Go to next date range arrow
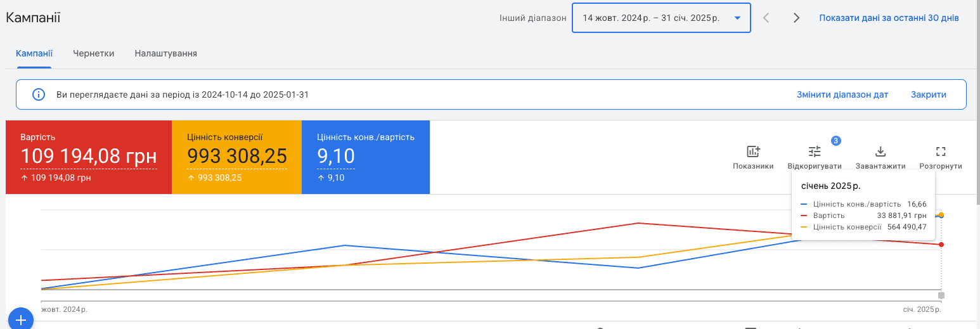This screenshot has height=329, width=980. pyautogui.click(x=797, y=18)
